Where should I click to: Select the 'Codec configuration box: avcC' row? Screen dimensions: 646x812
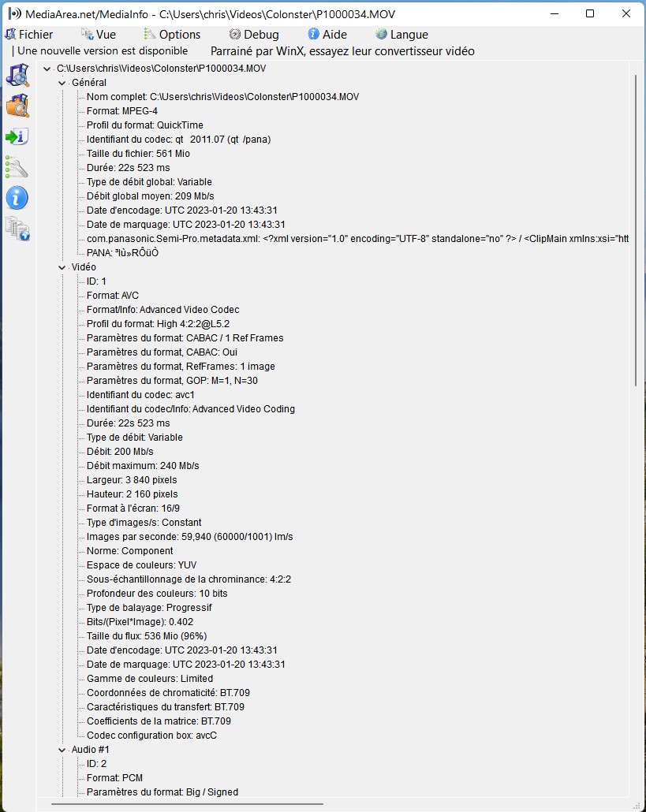151,736
